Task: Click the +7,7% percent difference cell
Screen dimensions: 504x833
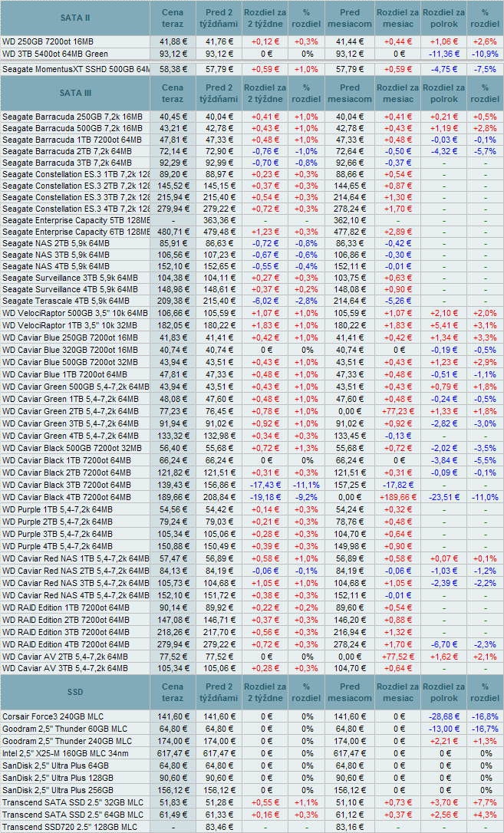Action: pyautogui.click(x=486, y=802)
